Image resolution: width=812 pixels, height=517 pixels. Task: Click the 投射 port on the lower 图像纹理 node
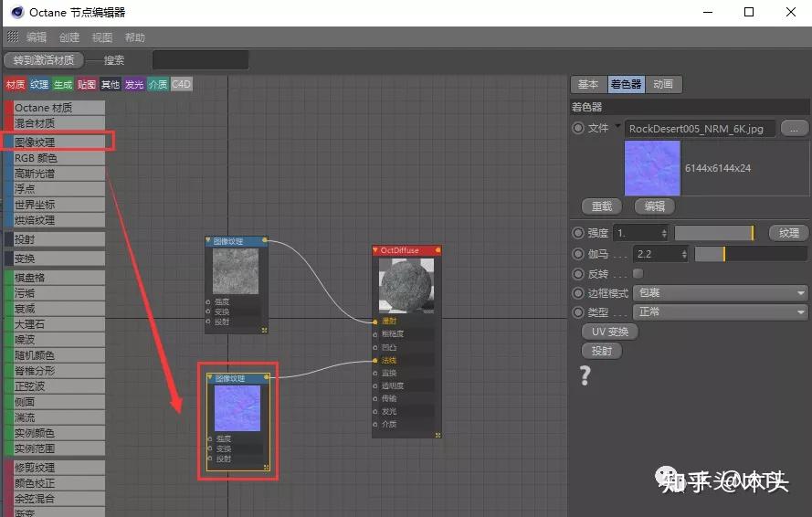pyautogui.click(x=210, y=459)
